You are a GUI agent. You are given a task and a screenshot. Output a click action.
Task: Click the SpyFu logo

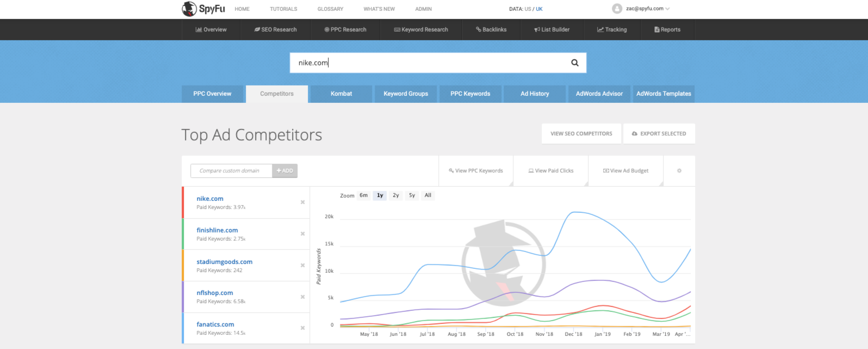point(203,9)
